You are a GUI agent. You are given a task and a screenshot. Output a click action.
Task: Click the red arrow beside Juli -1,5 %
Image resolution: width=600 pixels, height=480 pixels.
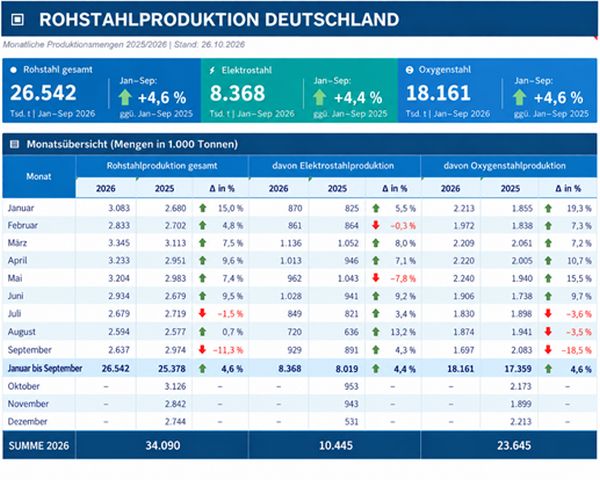[202, 313]
